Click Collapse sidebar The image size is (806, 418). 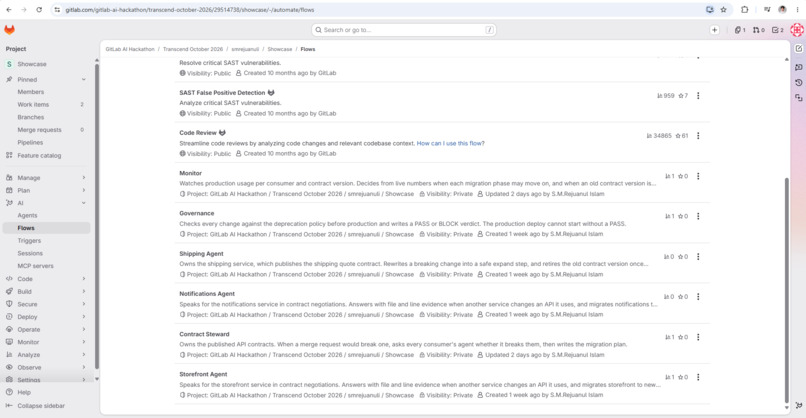pos(41,406)
